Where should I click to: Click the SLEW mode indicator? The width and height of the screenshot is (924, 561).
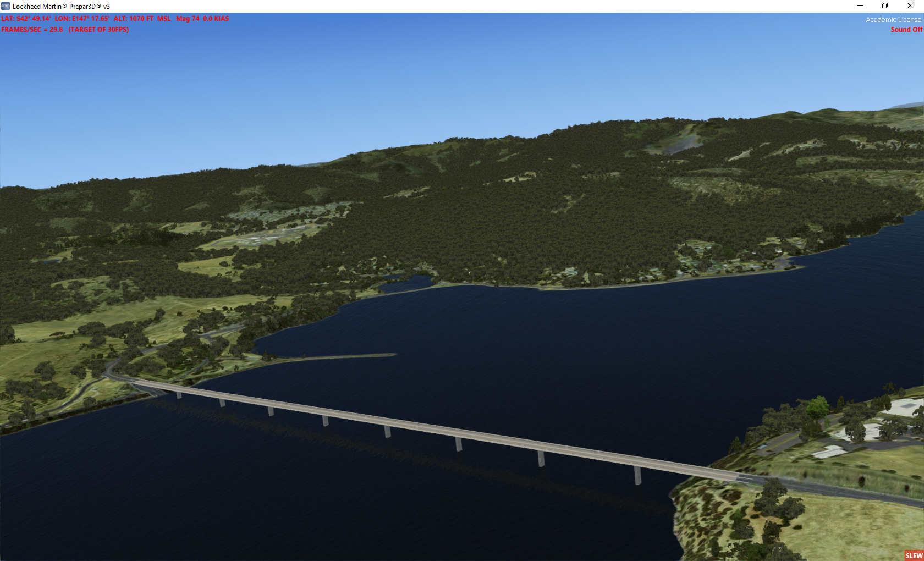914,555
